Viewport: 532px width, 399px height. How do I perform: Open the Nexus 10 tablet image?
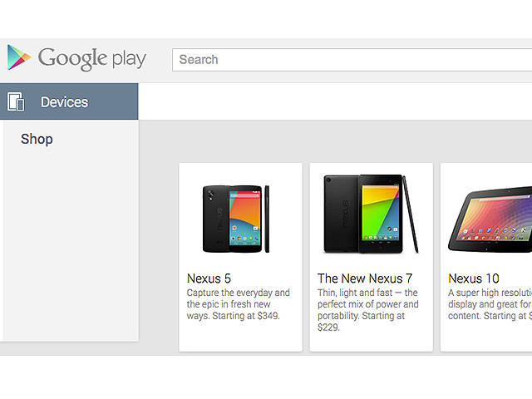pyautogui.click(x=490, y=219)
